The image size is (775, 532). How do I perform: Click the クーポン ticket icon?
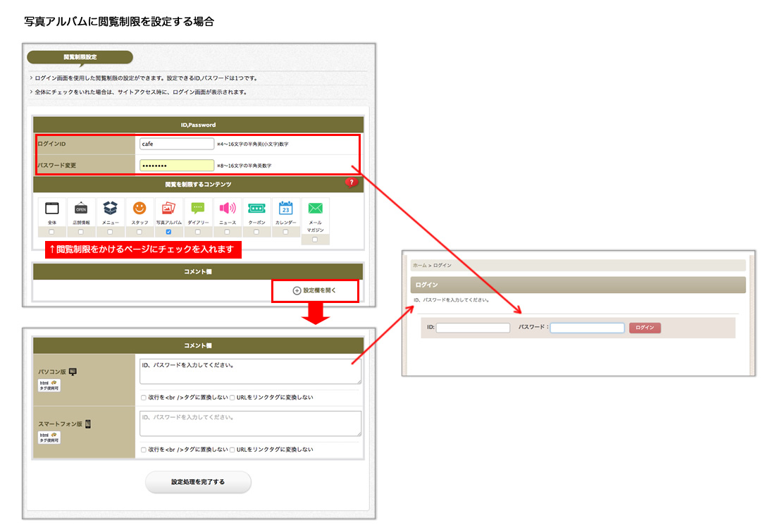pyautogui.click(x=256, y=208)
